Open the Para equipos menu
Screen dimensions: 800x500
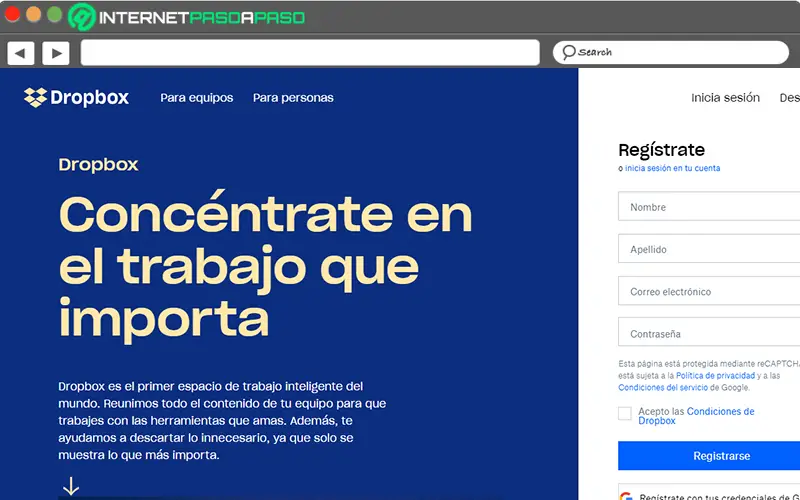click(x=196, y=97)
